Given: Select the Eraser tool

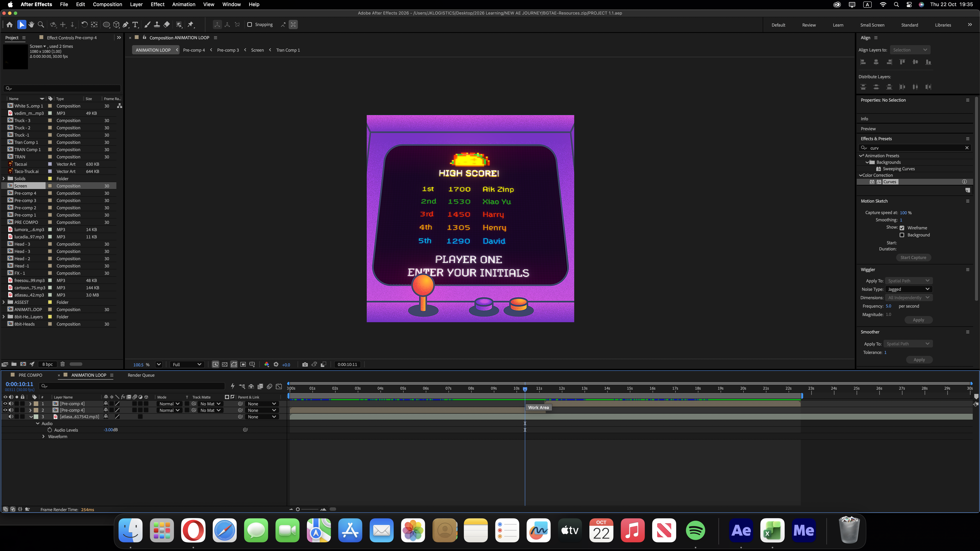Looking at the screenshot, I should 167,25.
